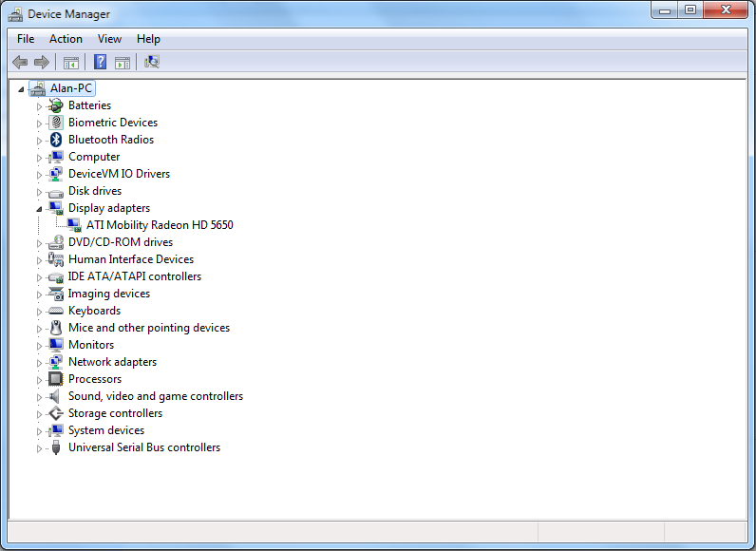Expand the Universal Serial Bus controllers node
756x551 pixels.
click(39, 448)
